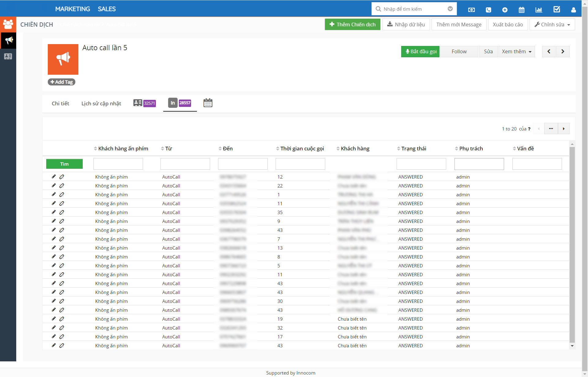The image size is (588, 377).
Task: Sort by Trạng thái column header
Action: click(x=412, y=149)
